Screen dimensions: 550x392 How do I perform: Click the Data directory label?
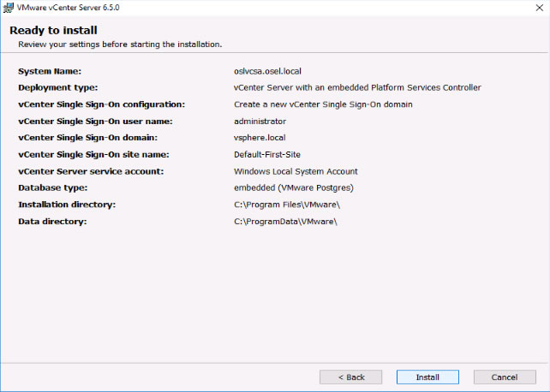(x=52, y=222)
